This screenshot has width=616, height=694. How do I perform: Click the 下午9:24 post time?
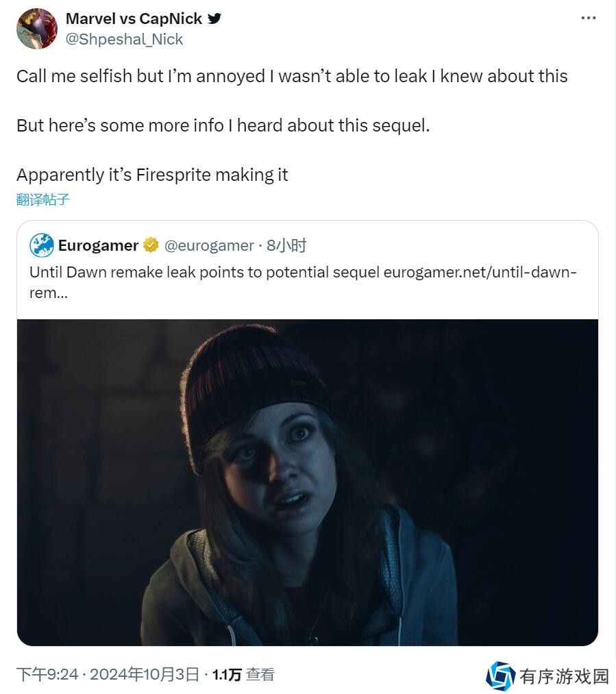(x=47, y=675)
